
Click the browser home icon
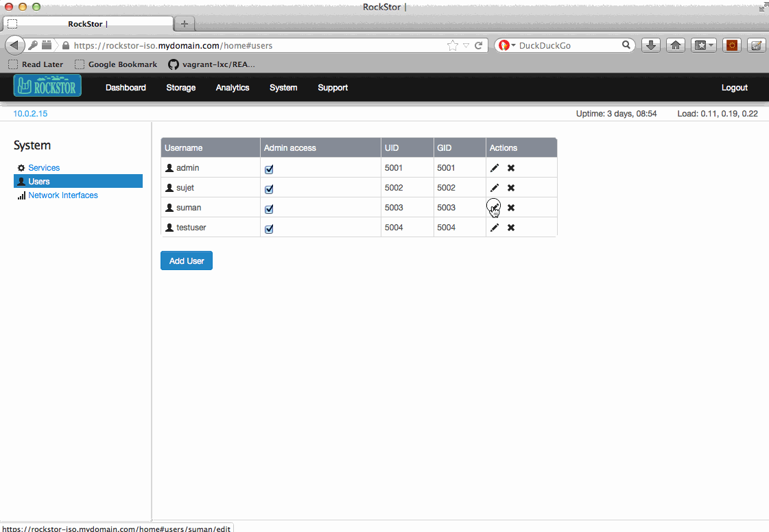click(676, 46)
